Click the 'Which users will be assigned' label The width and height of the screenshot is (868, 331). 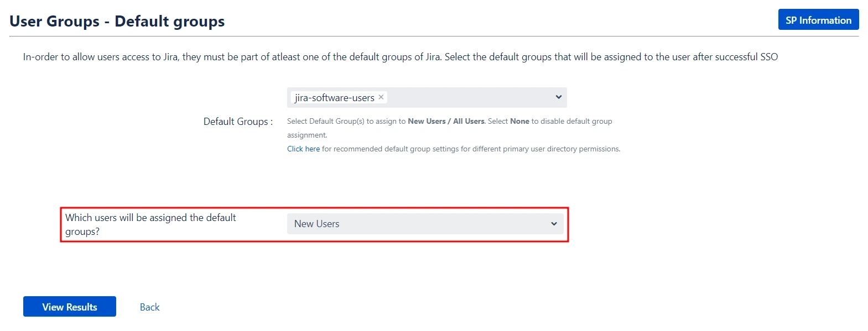[150, 224]
